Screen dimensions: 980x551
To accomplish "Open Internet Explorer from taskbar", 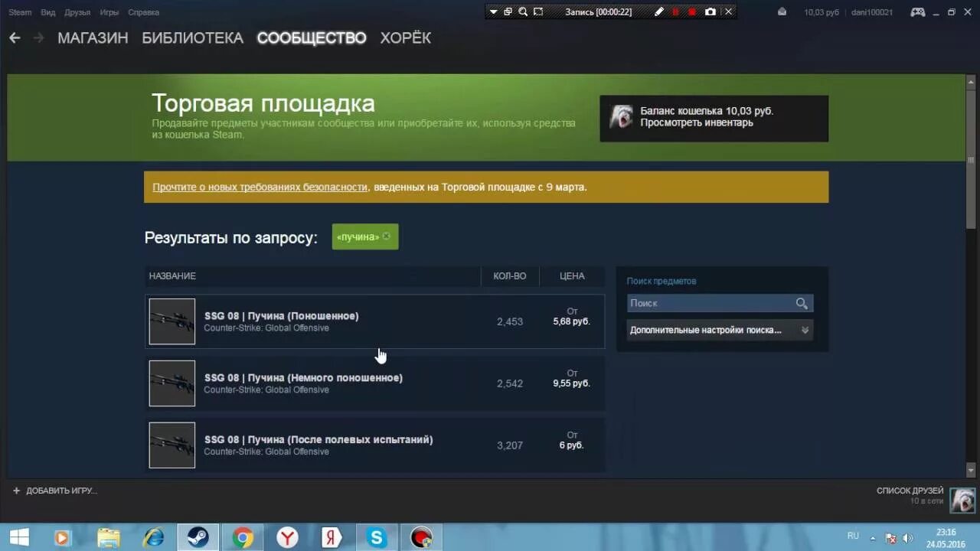I will 154,537.
